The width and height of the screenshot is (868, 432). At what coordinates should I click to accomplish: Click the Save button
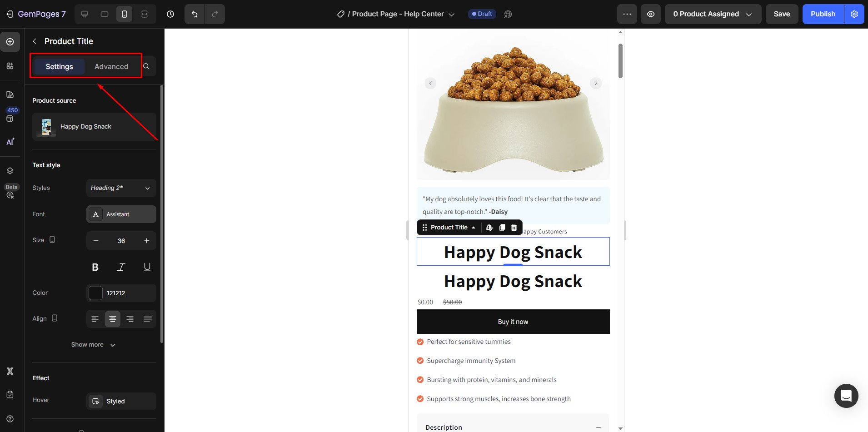[782, 14]
